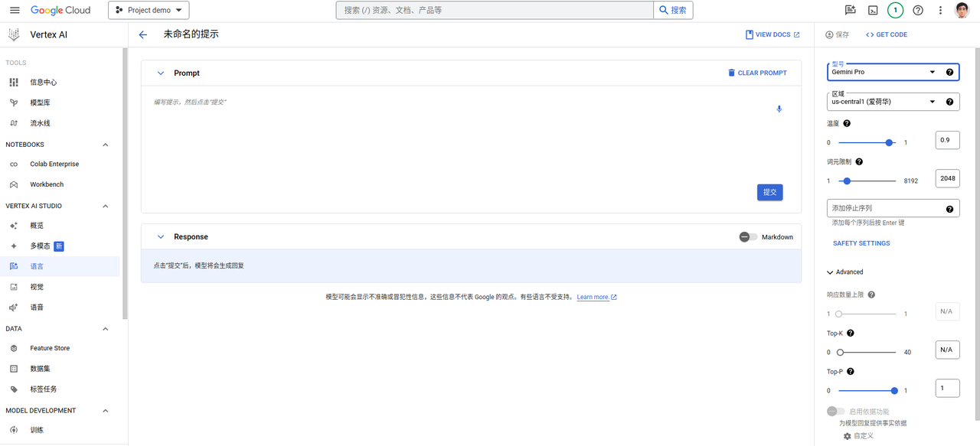Screen dimensions: 980x446
Task: Click the Google Cloud logo
Action: tap(58, 10)
